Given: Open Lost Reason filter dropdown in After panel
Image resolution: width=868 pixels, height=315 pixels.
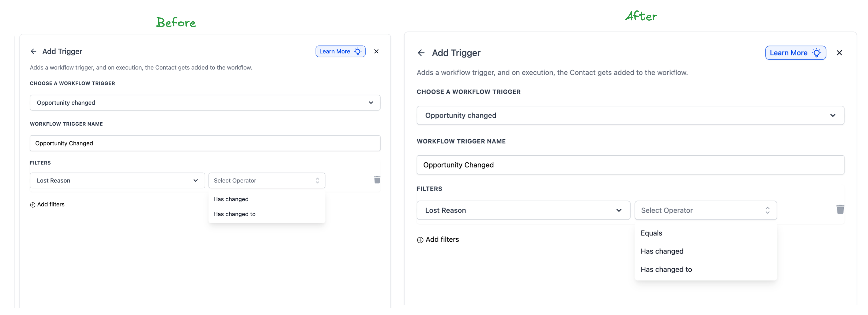Looking at the screenshot, I should coord(523,210).
